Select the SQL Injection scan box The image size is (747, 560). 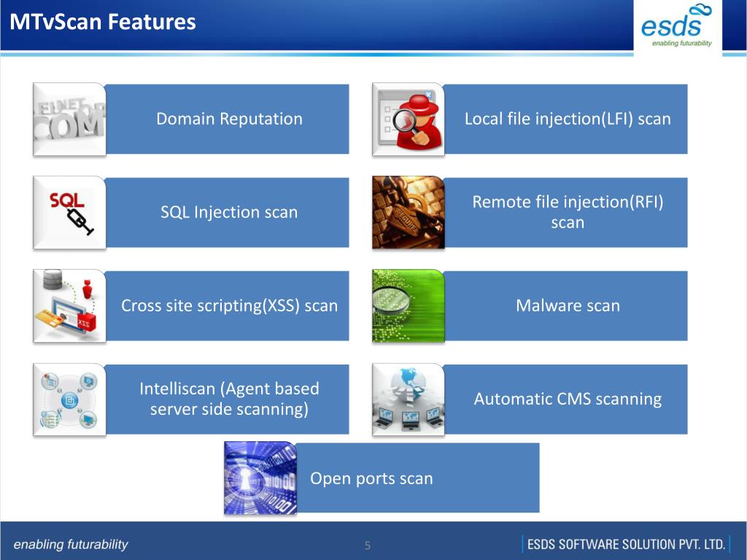tap(228, 212)
